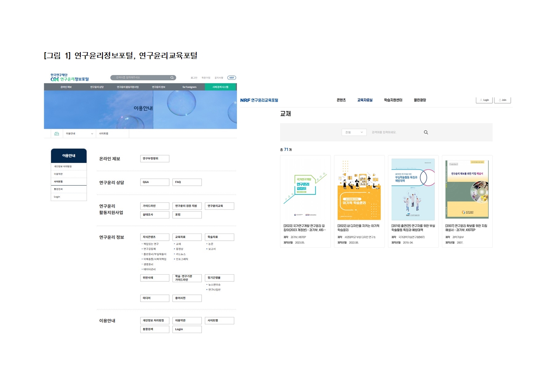The height and width of the screenshot is (392, 555).
Task: Click the NRF badge in the top bar
Action: tap(231, 77)
